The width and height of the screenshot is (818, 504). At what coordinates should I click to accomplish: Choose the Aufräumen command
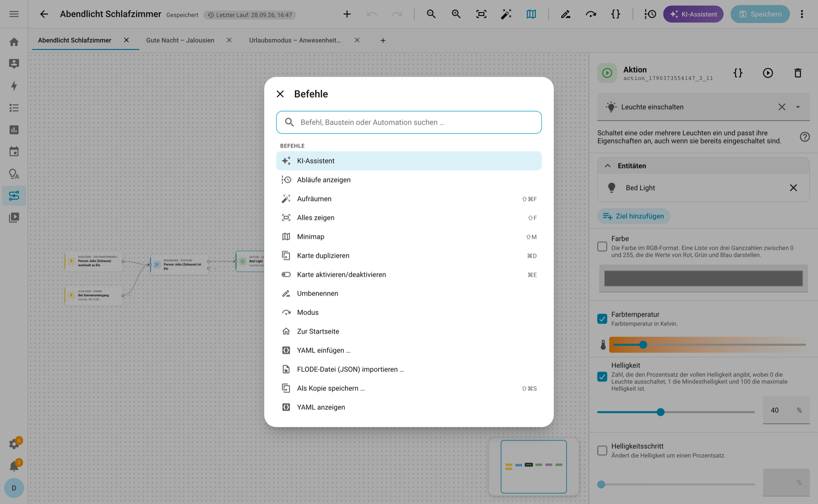(x=409, y=199)
